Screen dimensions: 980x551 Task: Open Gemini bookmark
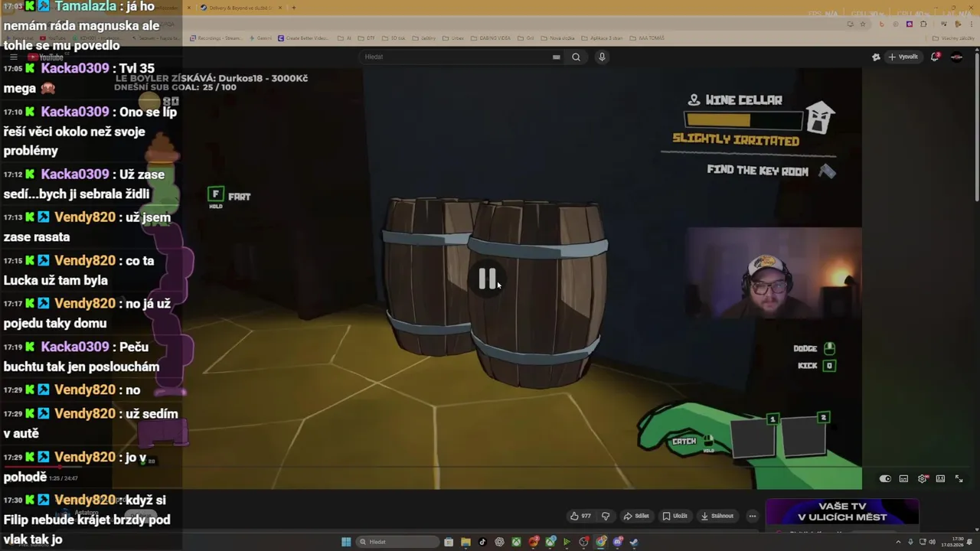(x=260, y=38)
